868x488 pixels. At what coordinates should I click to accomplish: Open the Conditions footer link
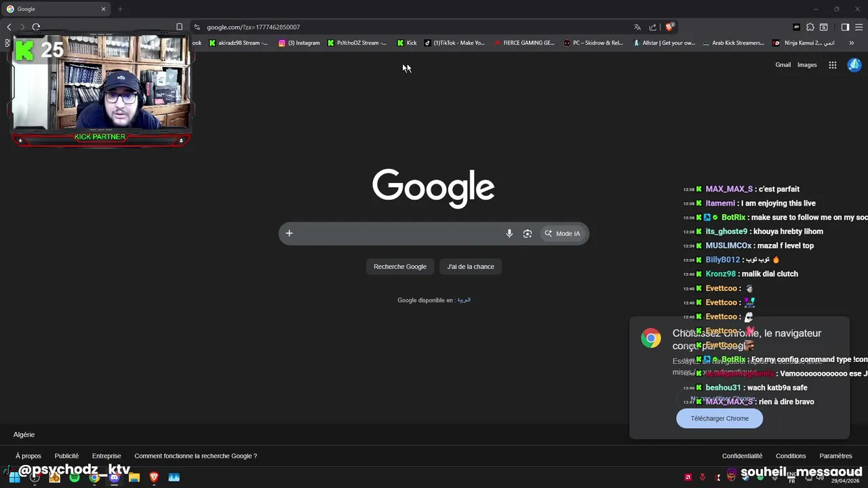tap(791, 456)
